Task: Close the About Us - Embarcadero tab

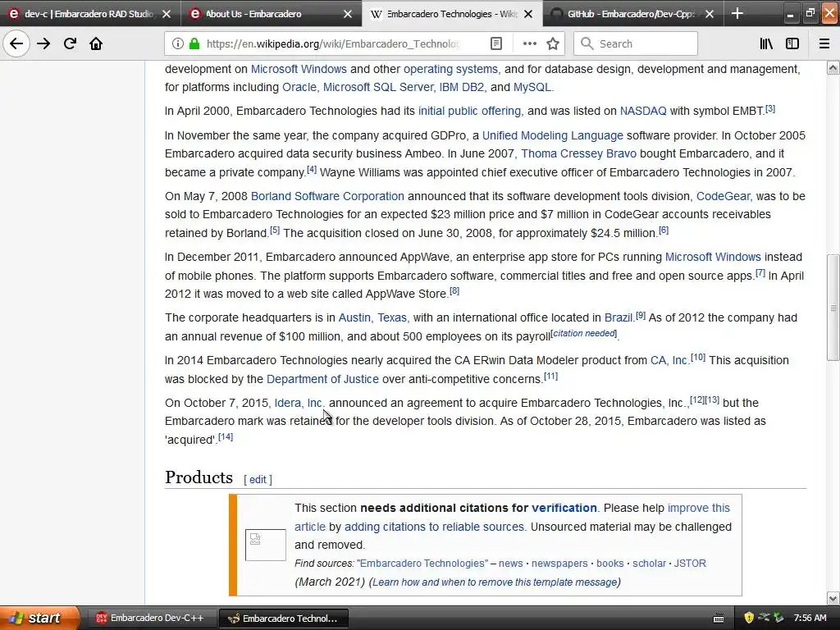Action: click(x=348, y=14)
